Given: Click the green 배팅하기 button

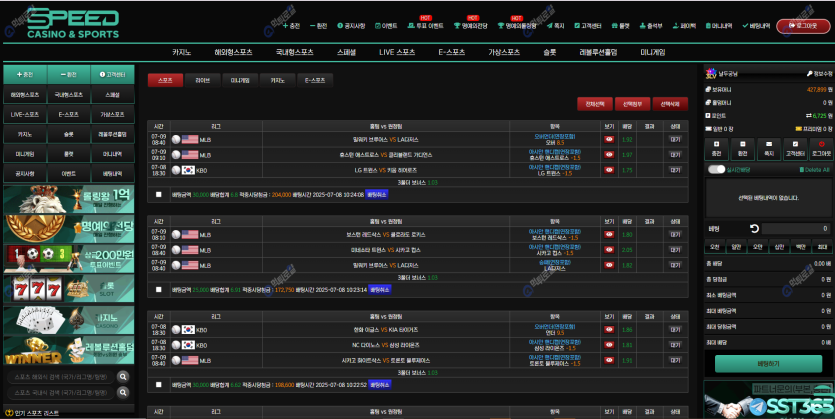Looking at the screenshot, I should pos(768,364).
